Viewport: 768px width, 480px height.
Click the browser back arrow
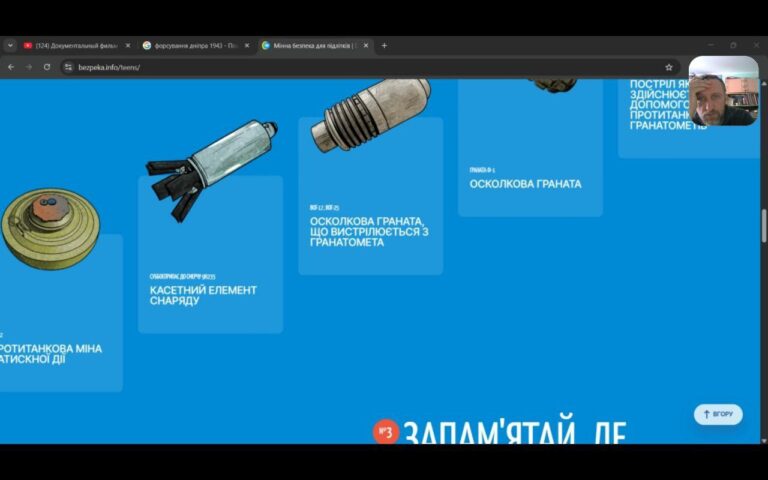11,67
